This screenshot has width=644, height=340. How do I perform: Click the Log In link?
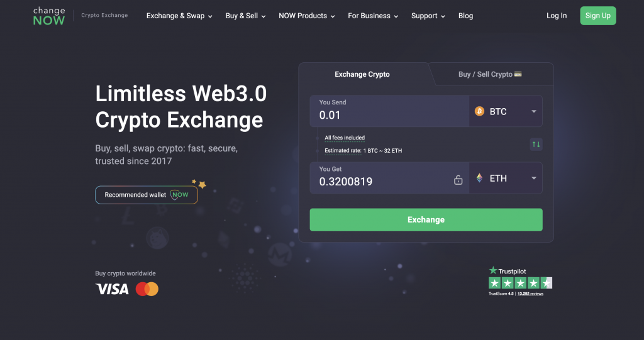pos(557,16)
